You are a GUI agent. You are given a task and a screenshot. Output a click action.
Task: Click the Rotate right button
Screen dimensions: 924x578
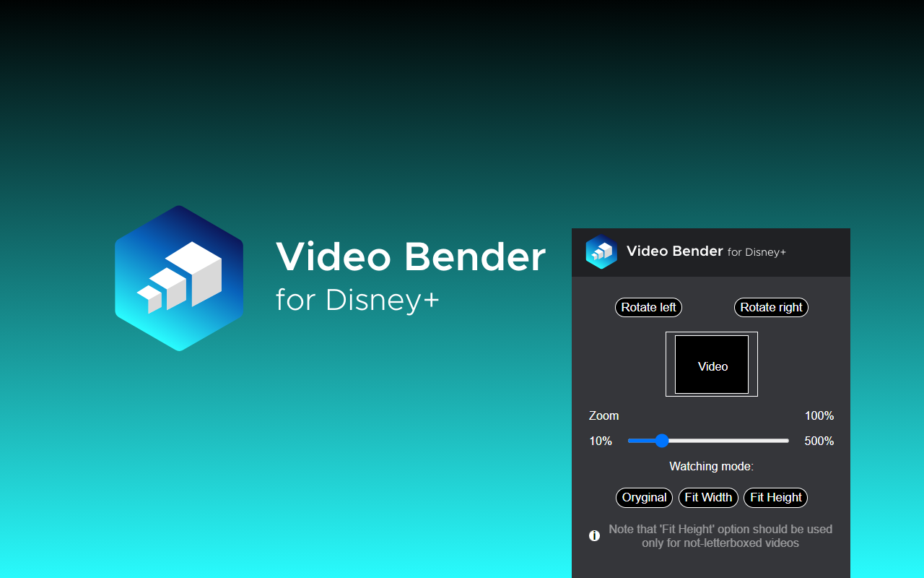coord(771,307)
